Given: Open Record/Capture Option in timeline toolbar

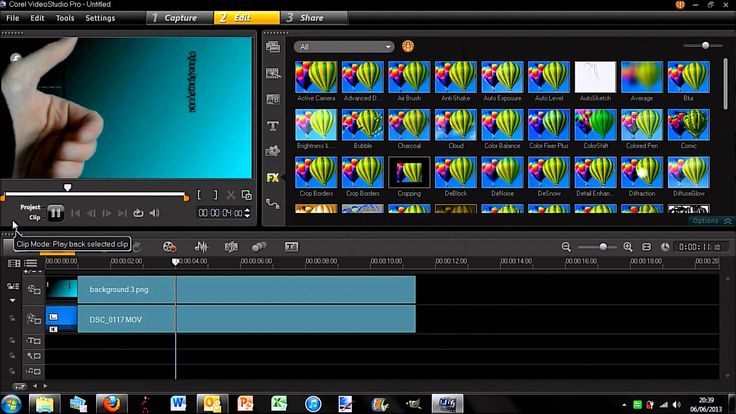Looking at the screenshot, I should pyautogui.click(x=169, y=246).
